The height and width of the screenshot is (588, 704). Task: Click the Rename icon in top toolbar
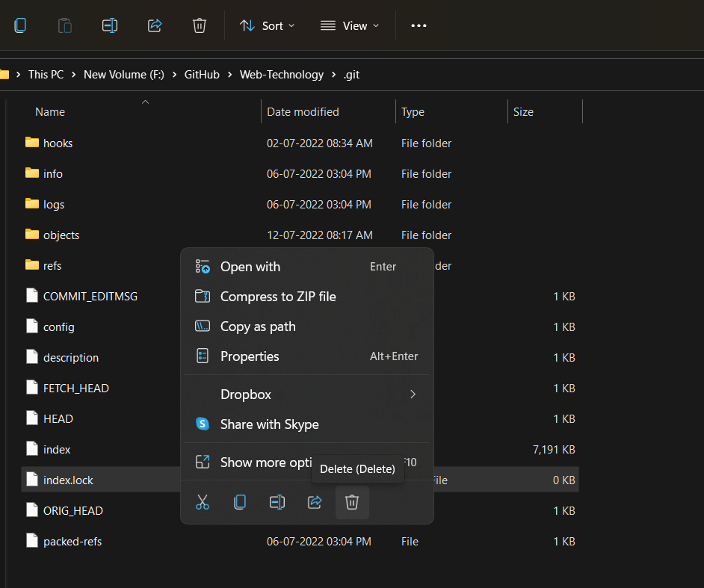pos(110,25)
